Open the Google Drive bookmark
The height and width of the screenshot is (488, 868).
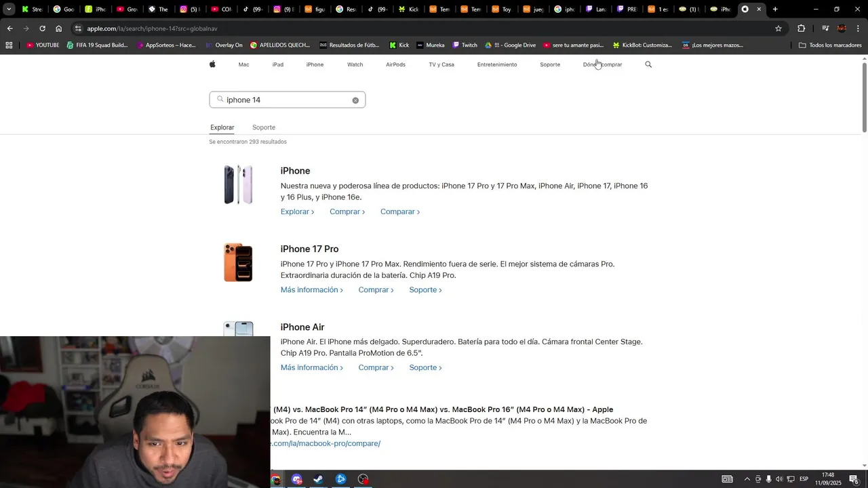(x=510, y=45)
